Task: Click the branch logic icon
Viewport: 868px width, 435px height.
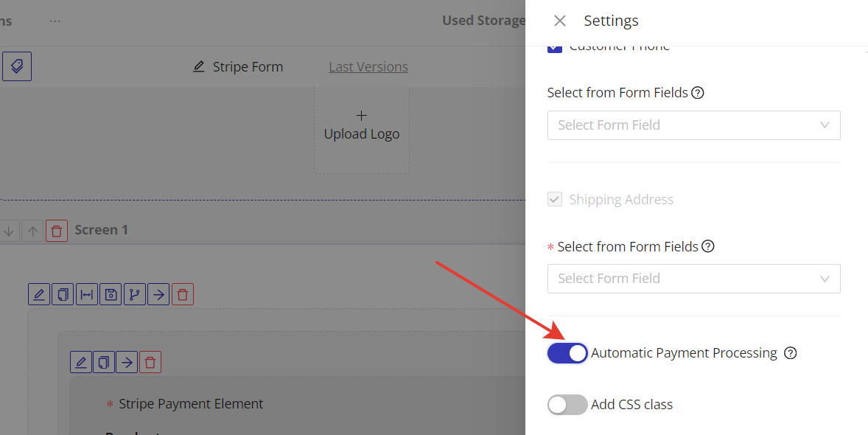Action: (134, 295)
